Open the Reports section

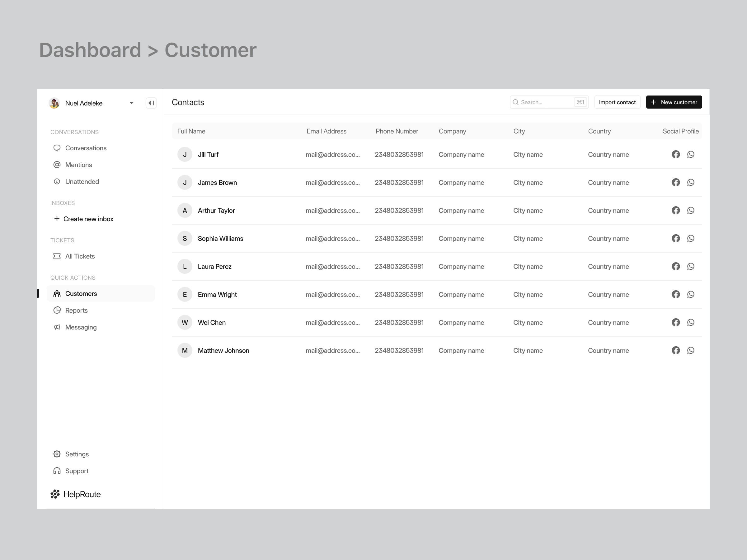(x=76, y=310)
